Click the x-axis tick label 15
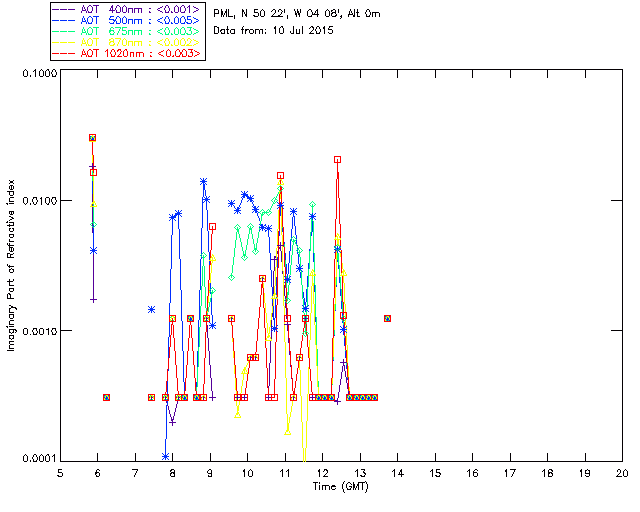Image resolution: width=640 pixels, height=512 pixels. [x=435, y=473]
